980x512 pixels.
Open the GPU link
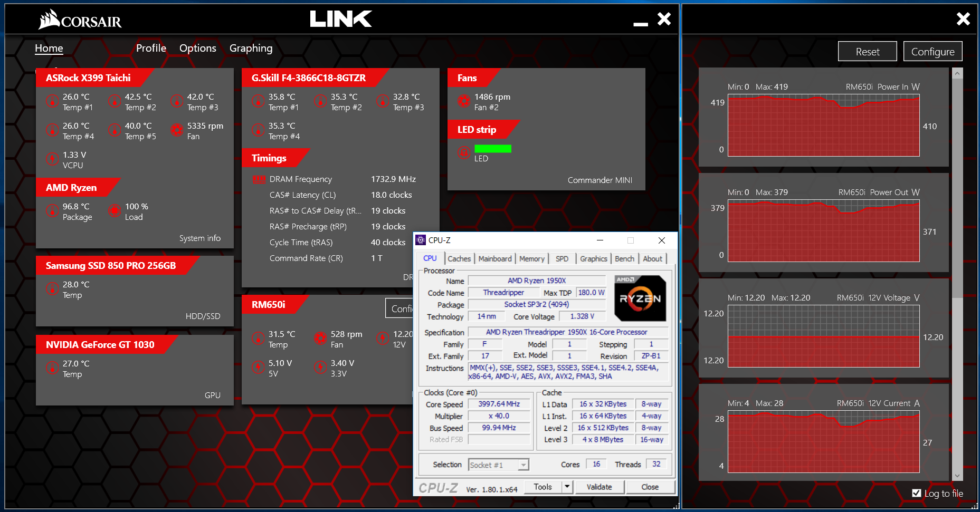coord(213,395)
